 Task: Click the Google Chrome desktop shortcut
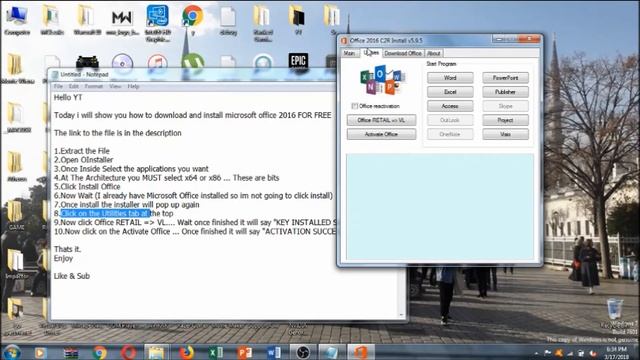192,20
